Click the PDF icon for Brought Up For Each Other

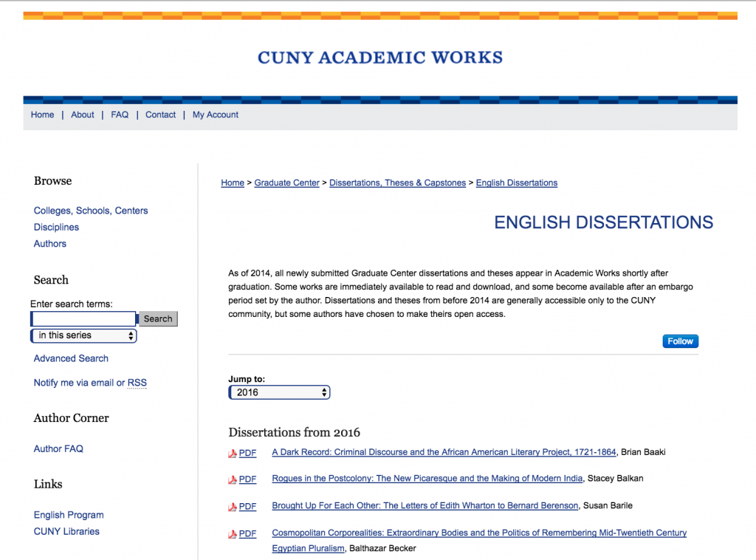pos(233,507)
